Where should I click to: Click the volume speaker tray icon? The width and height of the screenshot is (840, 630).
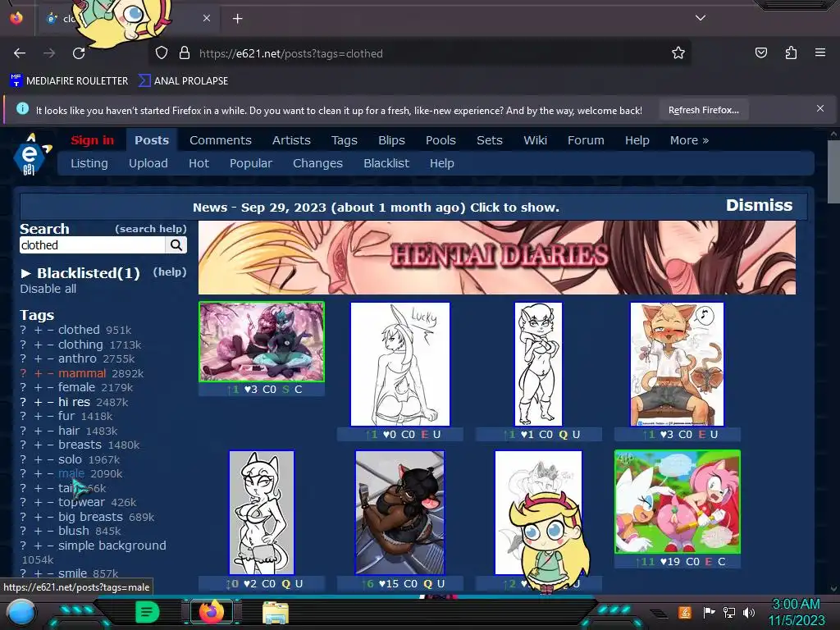(749, 612)
